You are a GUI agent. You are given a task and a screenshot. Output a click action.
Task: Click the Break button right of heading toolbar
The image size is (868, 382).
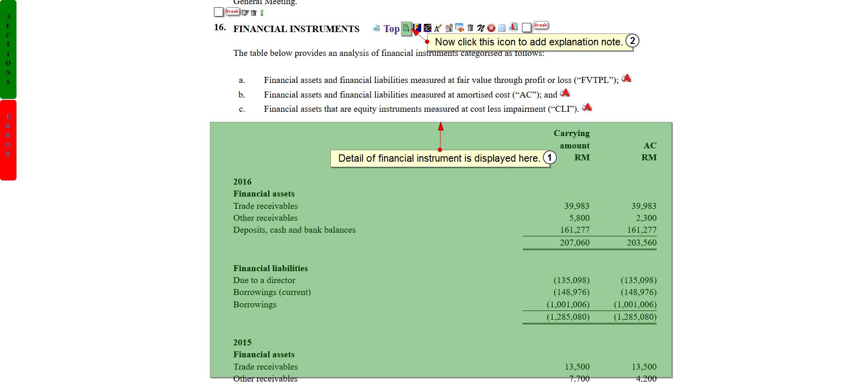(x=541, y=25)
